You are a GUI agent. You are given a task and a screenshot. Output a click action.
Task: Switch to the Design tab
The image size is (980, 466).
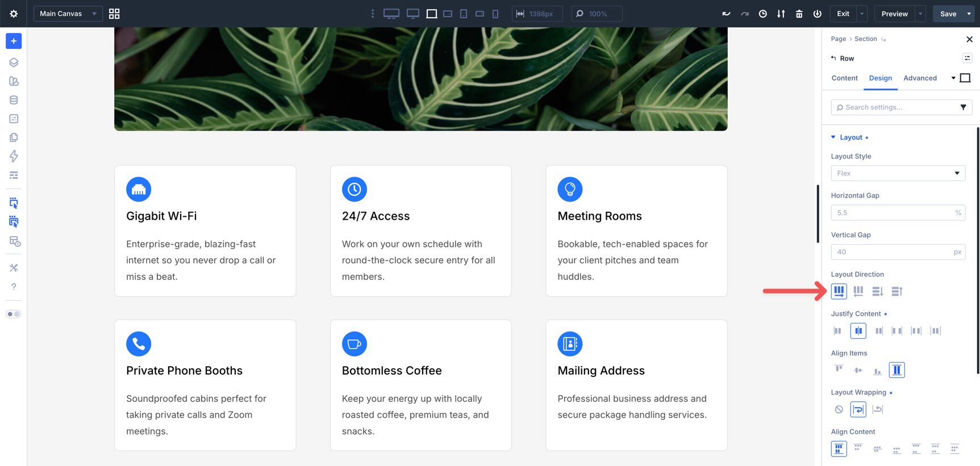881,78
